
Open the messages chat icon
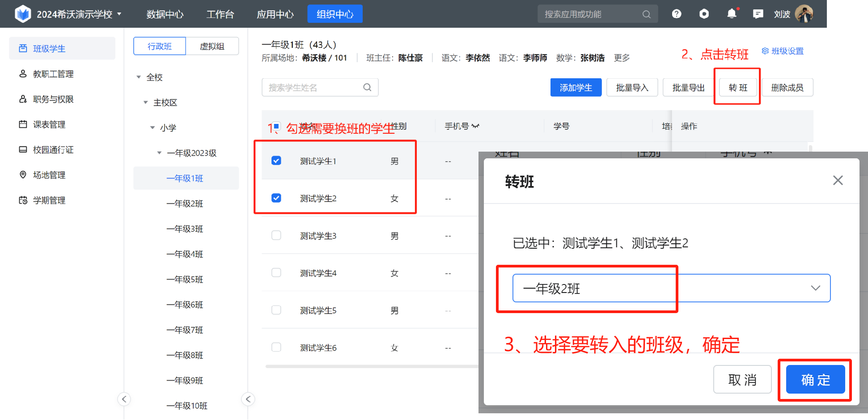coord(758,14)
